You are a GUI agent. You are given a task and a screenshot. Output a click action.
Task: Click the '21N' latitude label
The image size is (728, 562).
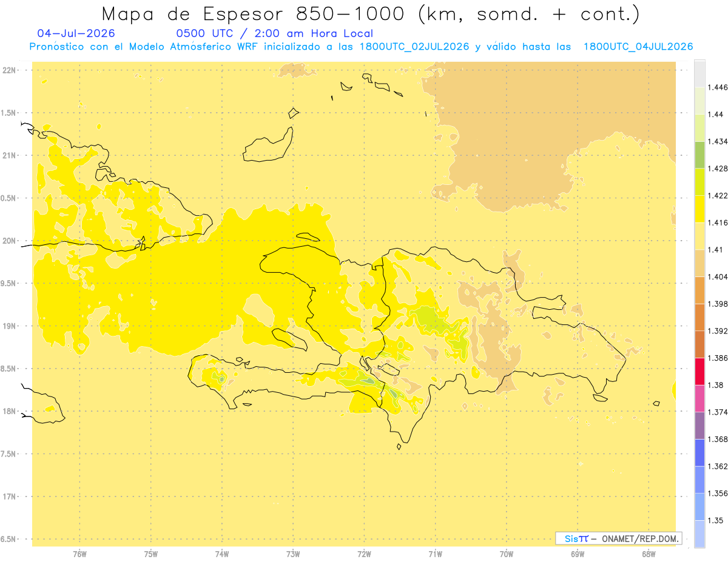pos(8,156)
